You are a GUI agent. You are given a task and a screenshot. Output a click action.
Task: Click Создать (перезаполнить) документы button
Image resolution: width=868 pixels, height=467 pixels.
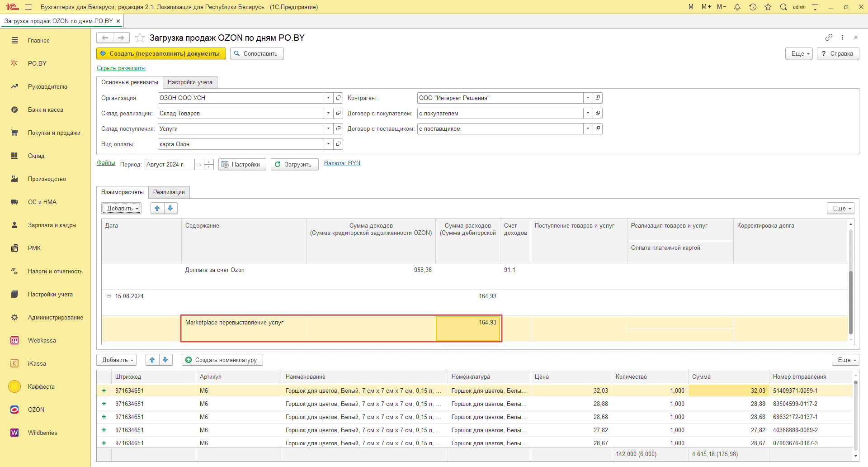[x=161, y=53]
